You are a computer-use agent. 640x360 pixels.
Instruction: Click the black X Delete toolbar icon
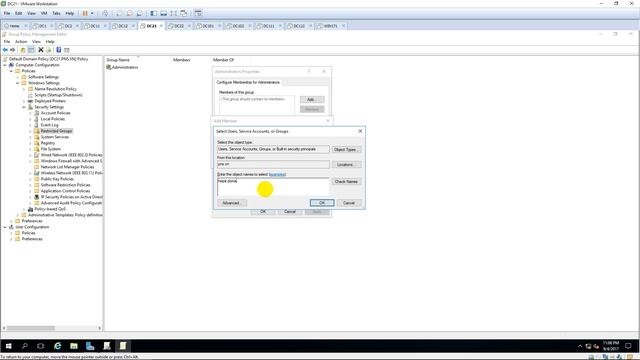pyautogui.click(x=41, y=50)
